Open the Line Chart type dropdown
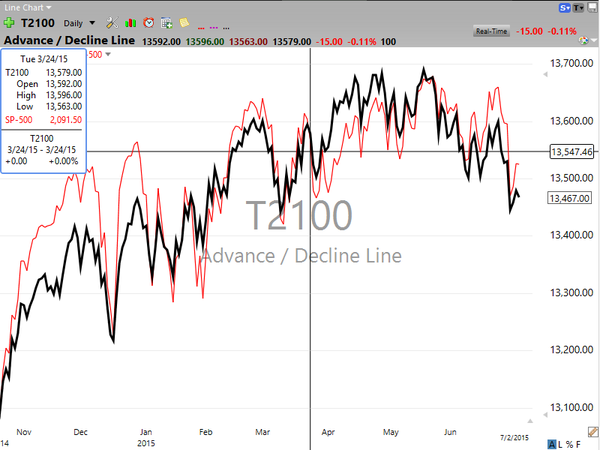Viewport: 600px width, 450px height. click(28, 8)
